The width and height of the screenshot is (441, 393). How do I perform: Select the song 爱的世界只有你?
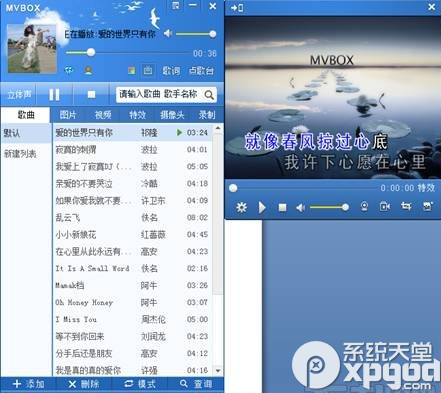(133, 133)
